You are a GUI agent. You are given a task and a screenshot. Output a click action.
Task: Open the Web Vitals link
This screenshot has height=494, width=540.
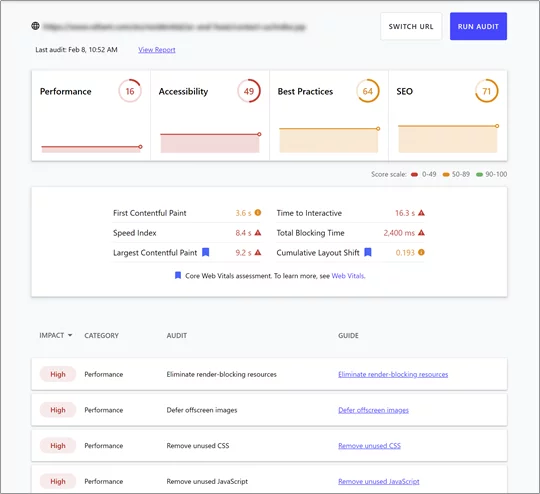pos(348,276)
